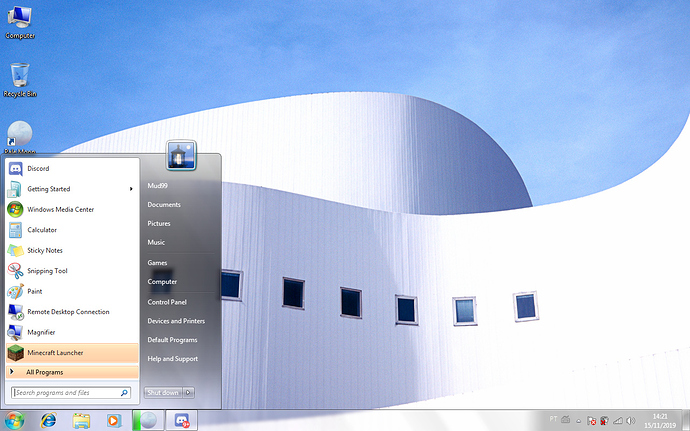Open Paint from the Start menu

coord(72,291)
